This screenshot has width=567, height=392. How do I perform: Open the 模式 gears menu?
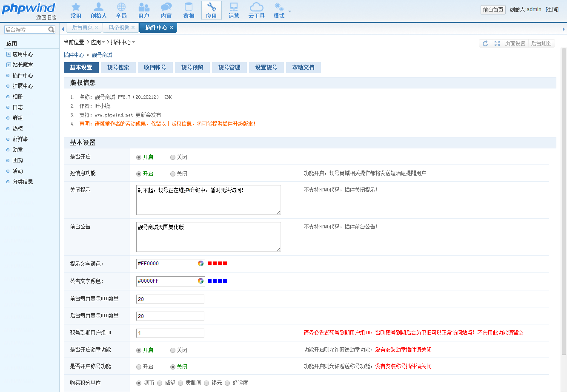click(279, 11)
